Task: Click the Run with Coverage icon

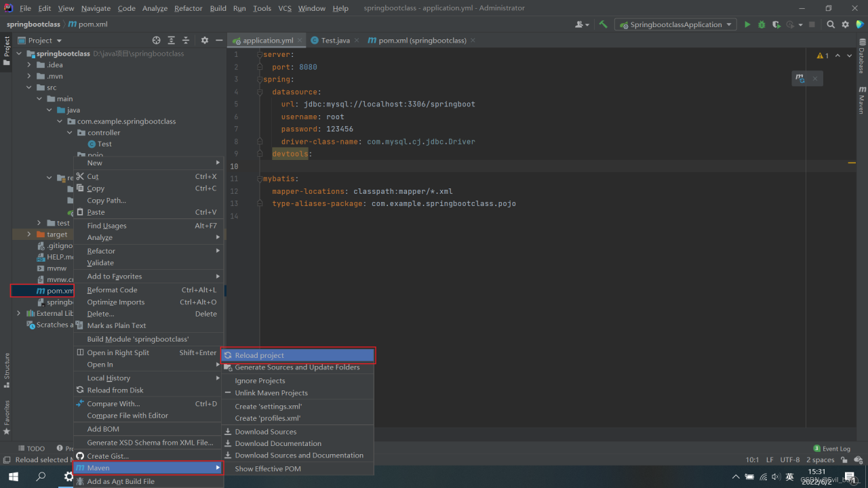Action: [776, 24]
